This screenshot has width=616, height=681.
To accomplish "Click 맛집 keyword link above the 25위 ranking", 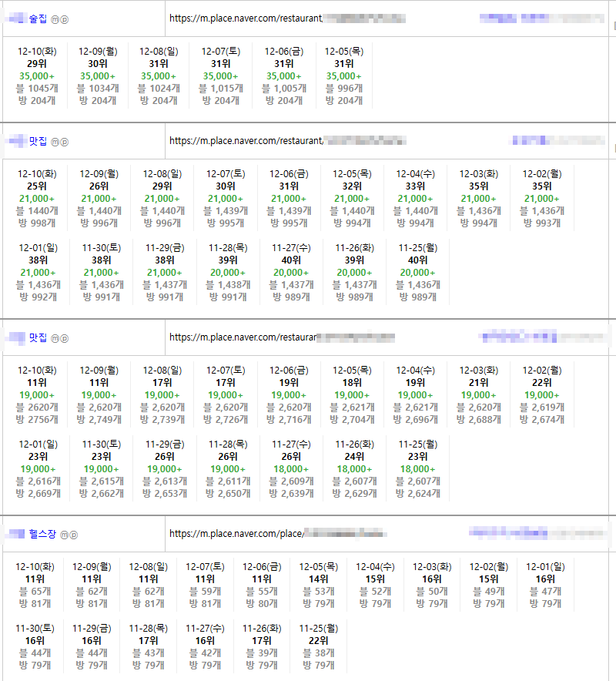I will [38, 142].
